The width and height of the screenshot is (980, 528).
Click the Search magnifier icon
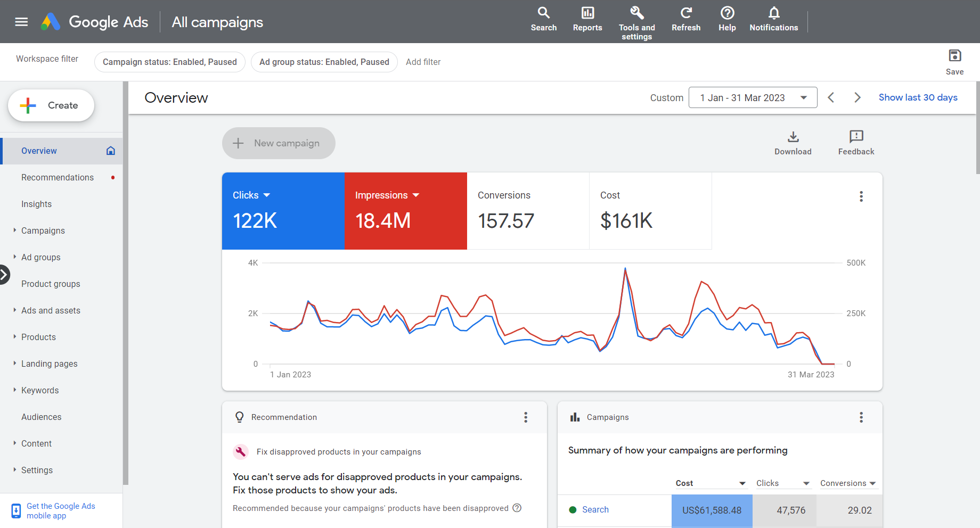click(543, 13)
